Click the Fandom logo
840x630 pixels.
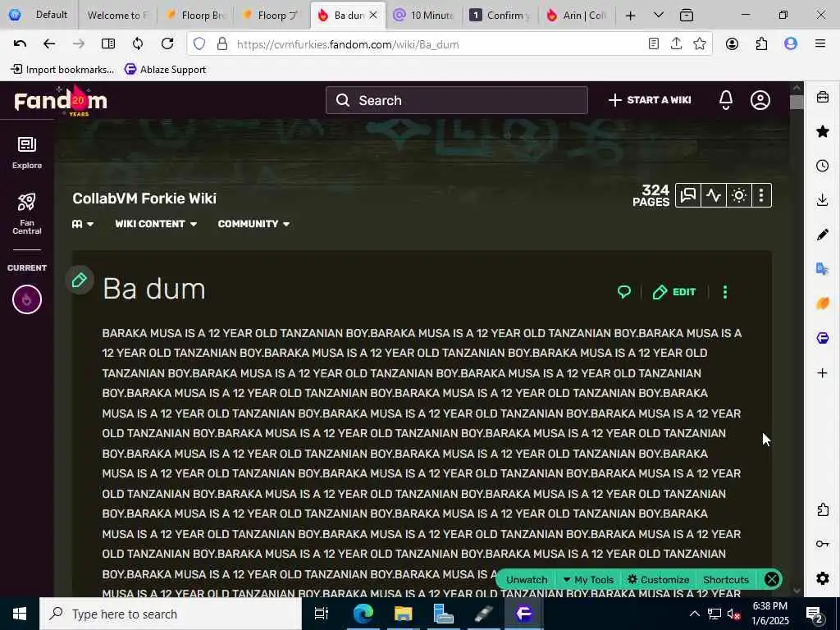click(x=61, y=101)
